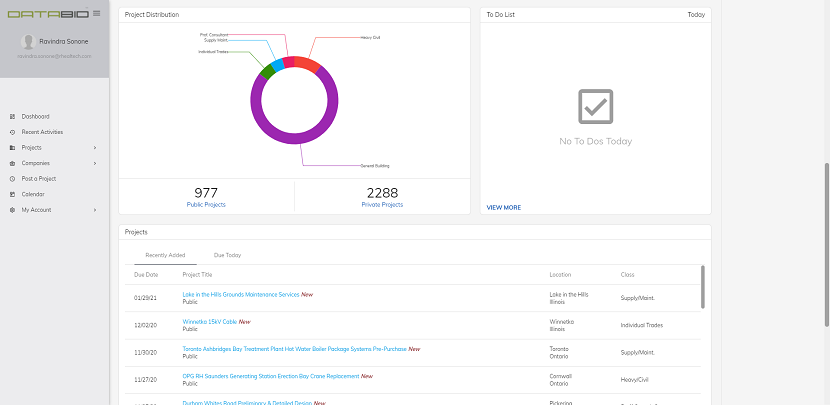Click the My Account gear icon
The width and height of the screenshot is (830, 405).
coord(12,210)
